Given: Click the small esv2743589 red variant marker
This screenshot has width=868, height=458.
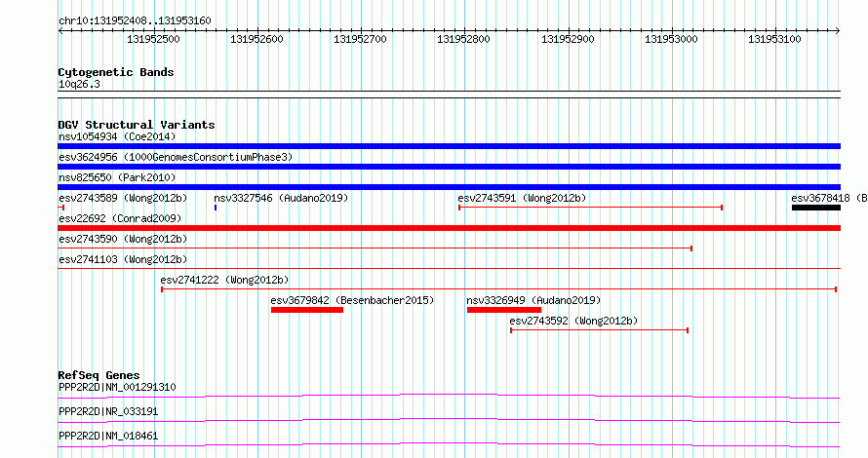Looking at the screenshot, I should (61, 208).
